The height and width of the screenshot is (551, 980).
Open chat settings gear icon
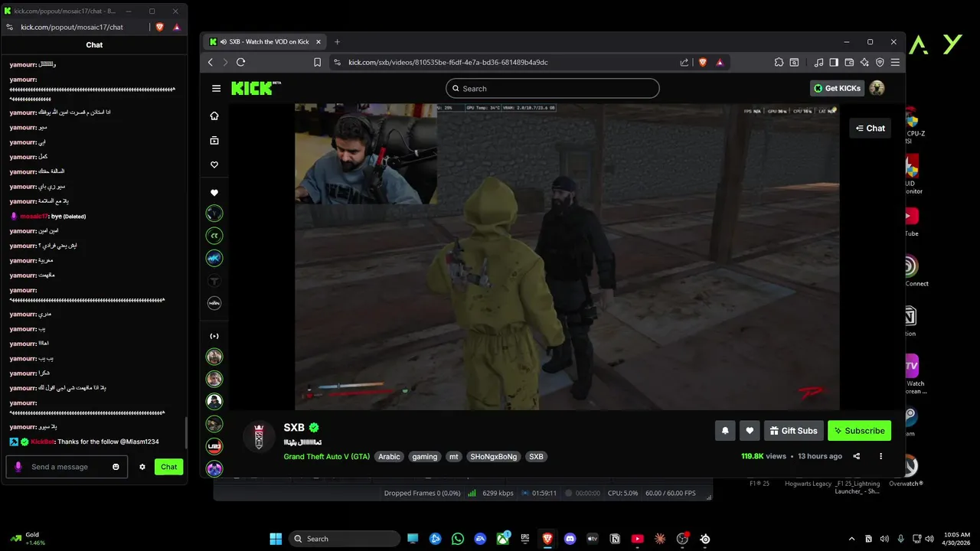142,467
